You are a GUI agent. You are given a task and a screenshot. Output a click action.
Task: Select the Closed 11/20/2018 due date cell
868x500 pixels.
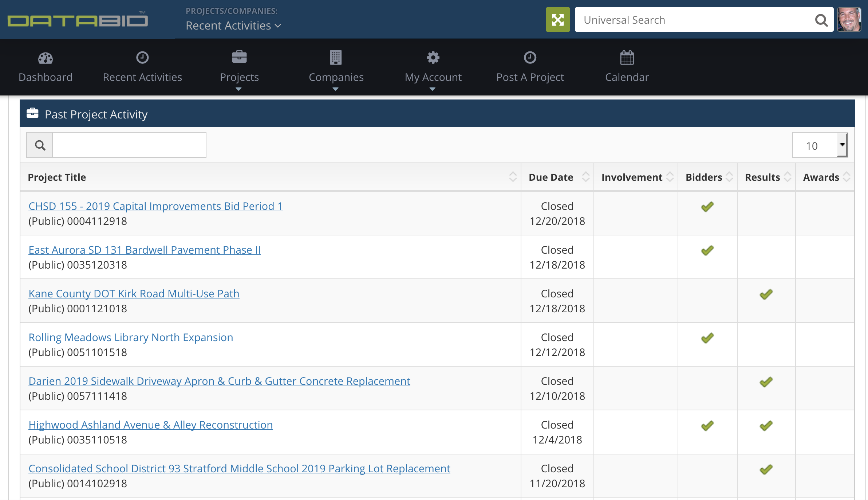(x=557, y=476)
